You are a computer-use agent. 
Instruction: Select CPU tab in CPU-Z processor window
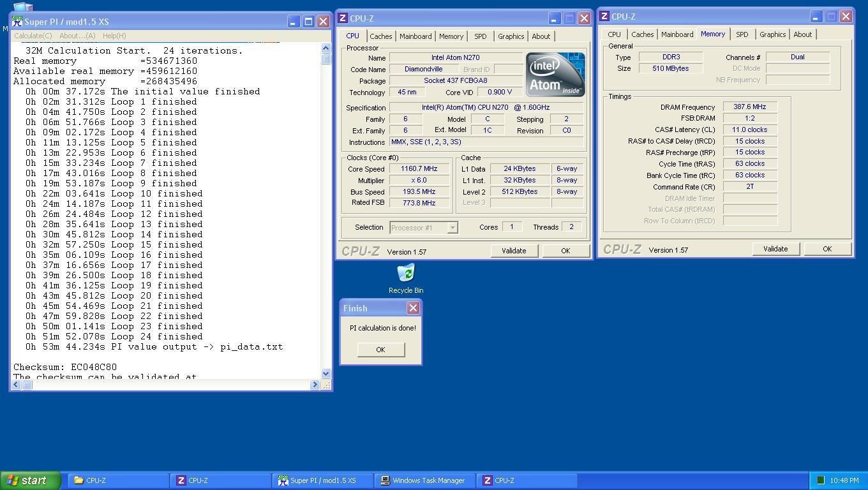tap(352, 36)
